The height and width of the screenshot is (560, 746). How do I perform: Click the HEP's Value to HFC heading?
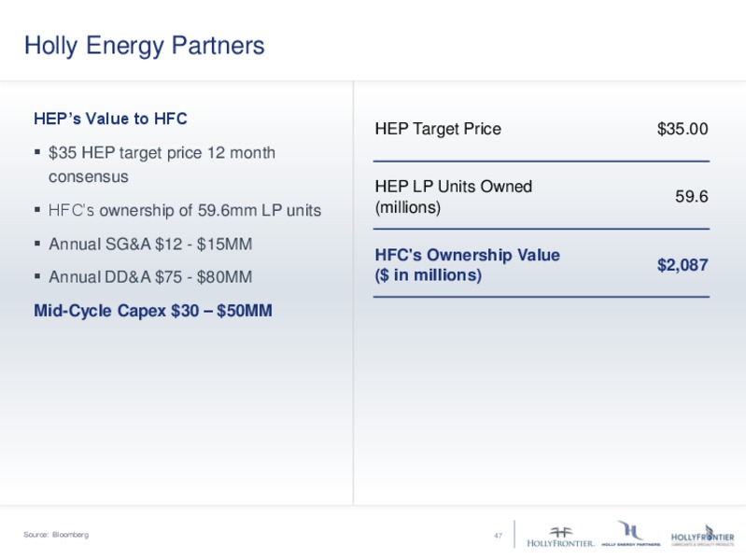coord(110,119)
